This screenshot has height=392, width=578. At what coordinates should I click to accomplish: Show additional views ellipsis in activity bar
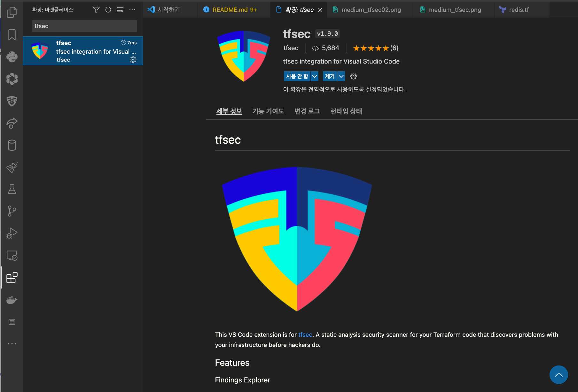click(12, 344)
